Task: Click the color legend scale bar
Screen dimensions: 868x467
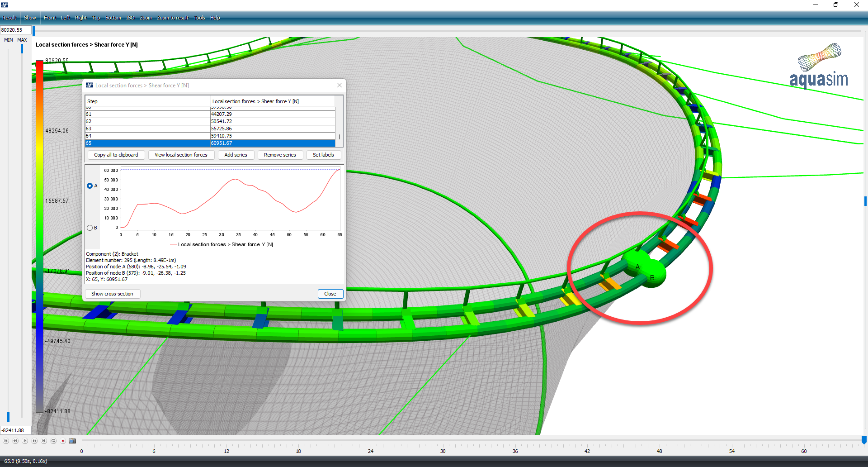Action: [x=40, y=236]
